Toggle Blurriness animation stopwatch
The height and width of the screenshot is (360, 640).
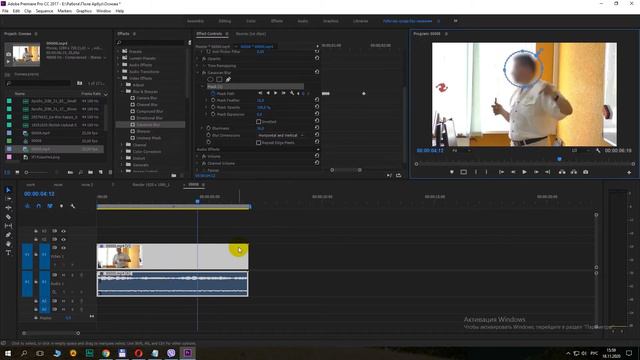click(x=208, y=128)
